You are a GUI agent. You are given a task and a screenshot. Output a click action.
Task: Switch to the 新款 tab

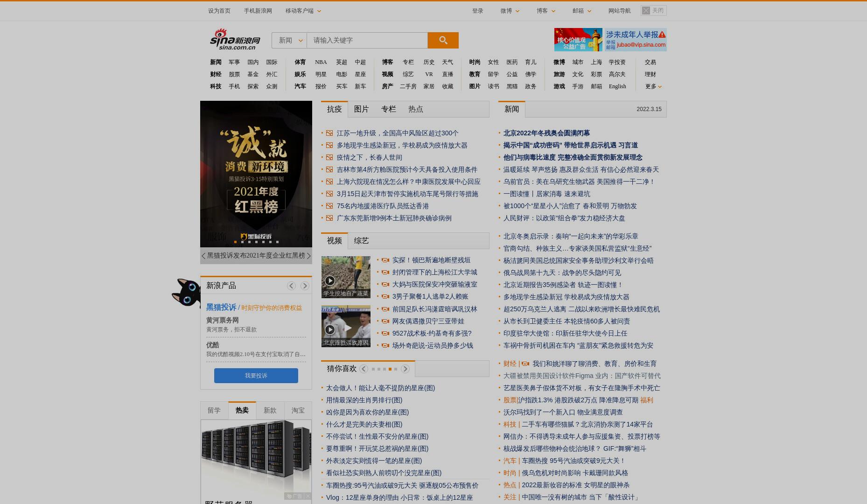tap(270, 411)
